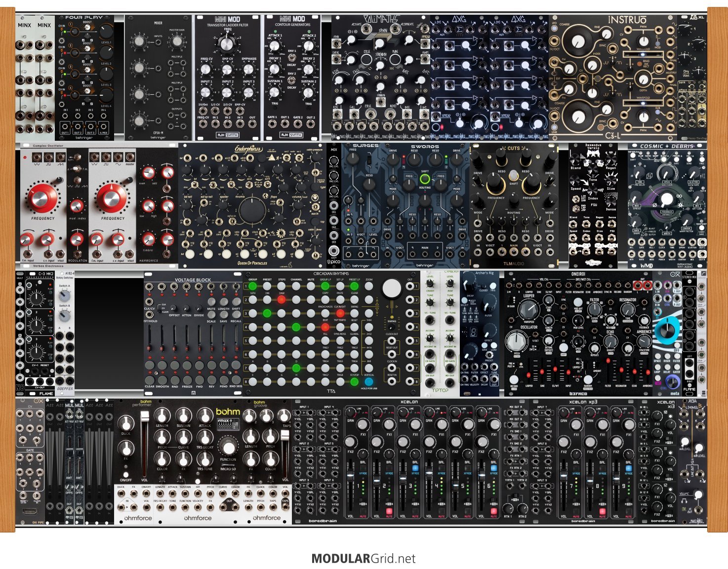Click the Four Play 4/MIX output jack
The width and height of the screenshot is (728, 569).
[x=103, y=127]
